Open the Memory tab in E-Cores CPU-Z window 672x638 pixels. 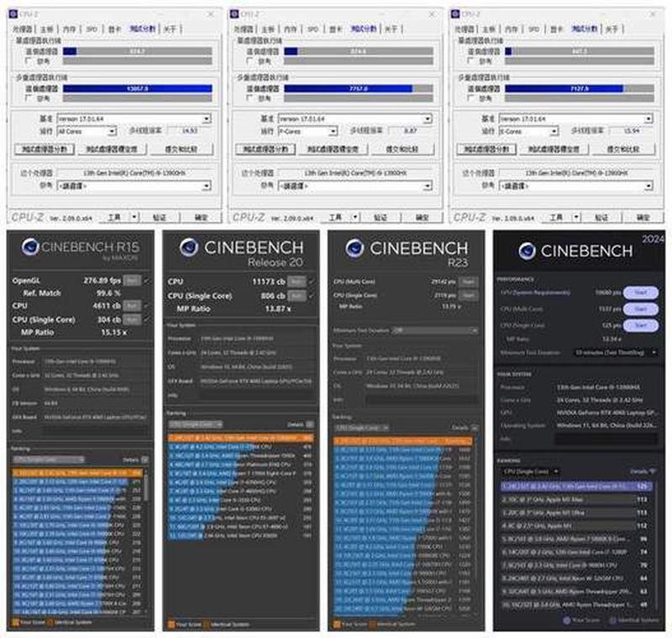512,29
